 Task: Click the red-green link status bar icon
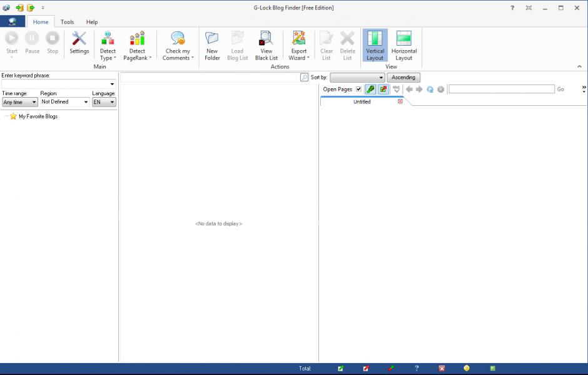[x=391, y=368]
